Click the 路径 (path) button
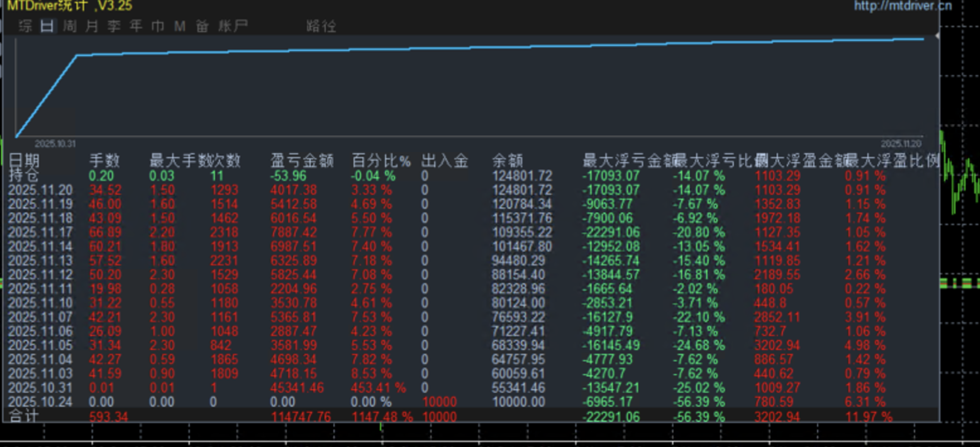The width and height of the screenshot is (980, 447). pos(322,26)
